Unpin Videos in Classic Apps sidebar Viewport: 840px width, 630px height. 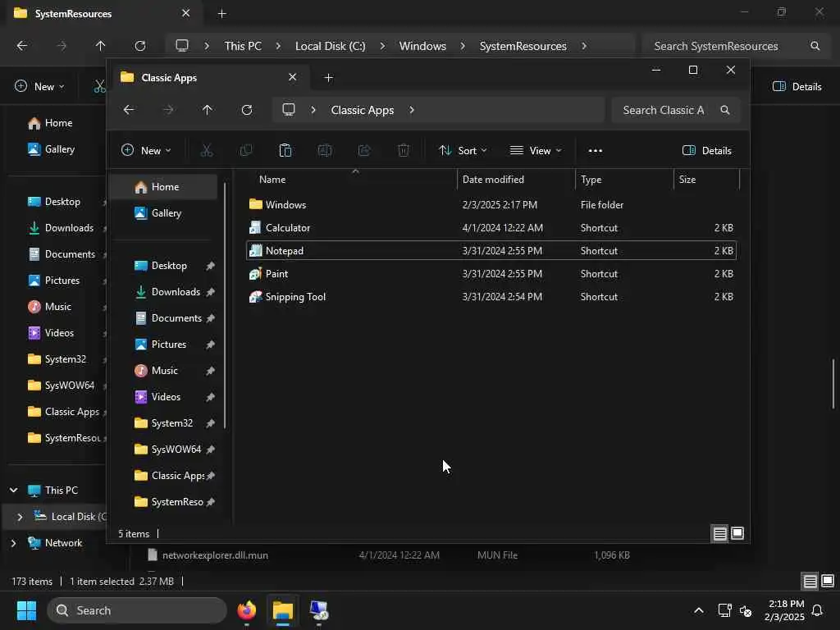pos(210,397)
